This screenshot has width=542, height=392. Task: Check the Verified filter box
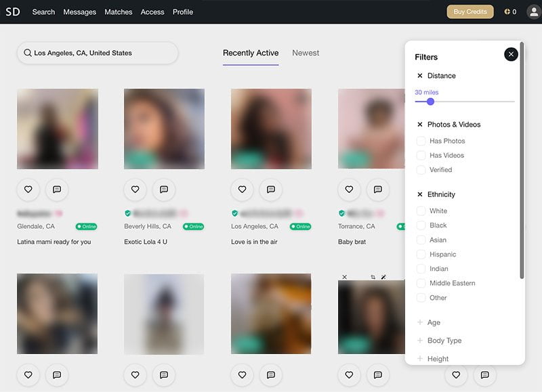coord(421,170)
